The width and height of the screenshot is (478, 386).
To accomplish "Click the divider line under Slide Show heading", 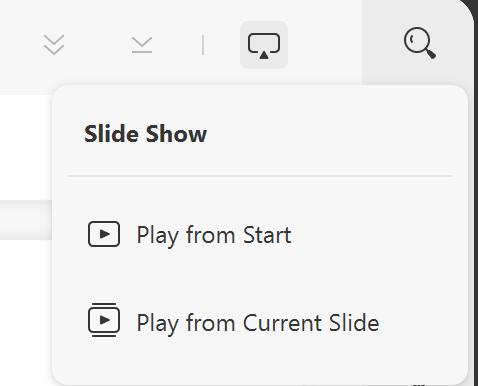I will (260, 175).
